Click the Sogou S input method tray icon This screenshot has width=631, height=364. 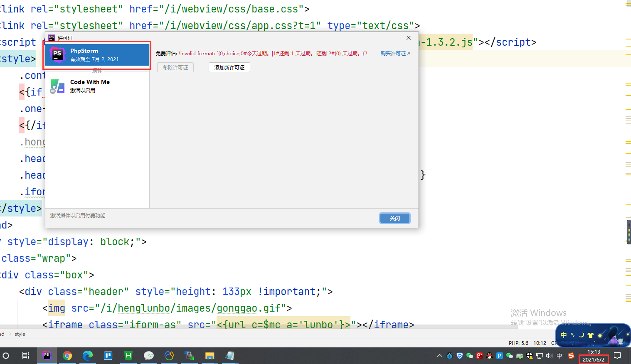(571, 356)
